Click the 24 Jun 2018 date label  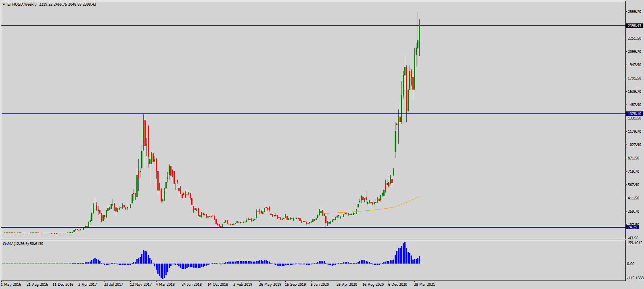pos(192,285)
